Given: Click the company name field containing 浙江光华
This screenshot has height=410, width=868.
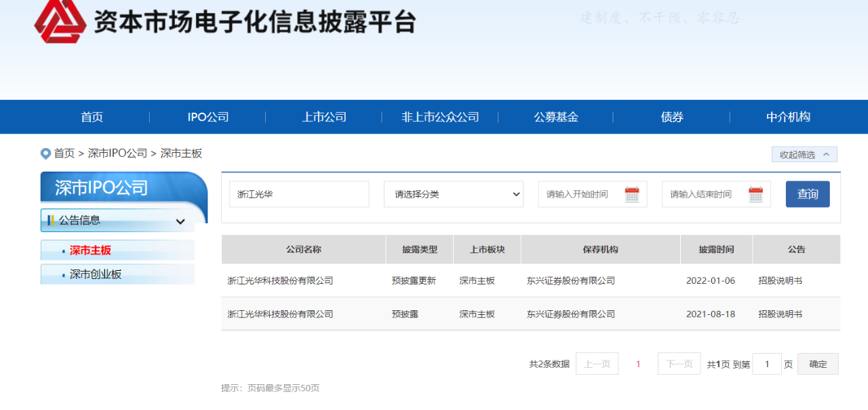Looking at the screenshot, I should pos(299,194).
